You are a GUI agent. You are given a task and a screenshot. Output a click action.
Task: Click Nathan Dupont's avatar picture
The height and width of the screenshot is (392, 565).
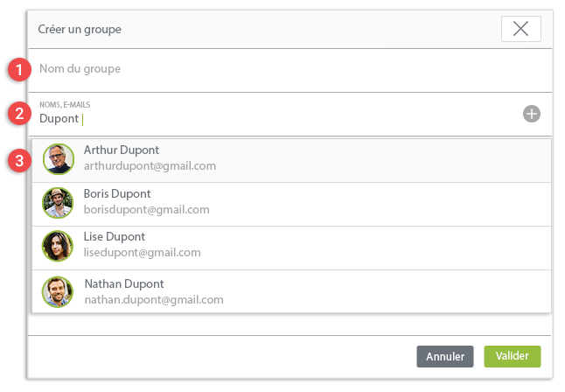pyautogui.click(x=58, y=291)
